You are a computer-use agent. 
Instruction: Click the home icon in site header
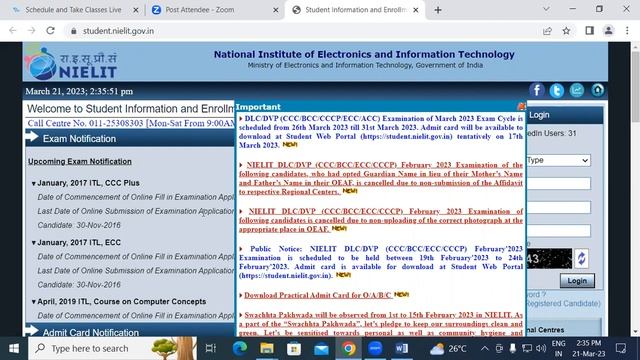click(x=598, y=90)
